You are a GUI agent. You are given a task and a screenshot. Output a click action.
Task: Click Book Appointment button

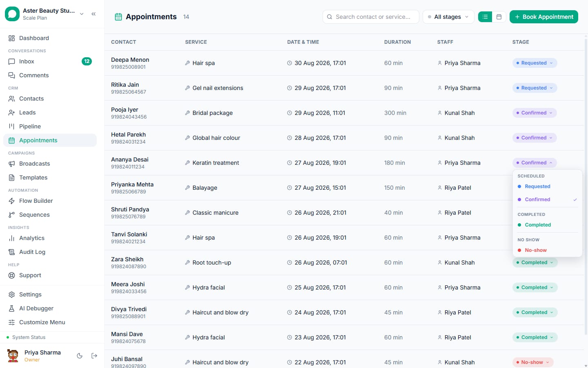(x=544, y=17)
